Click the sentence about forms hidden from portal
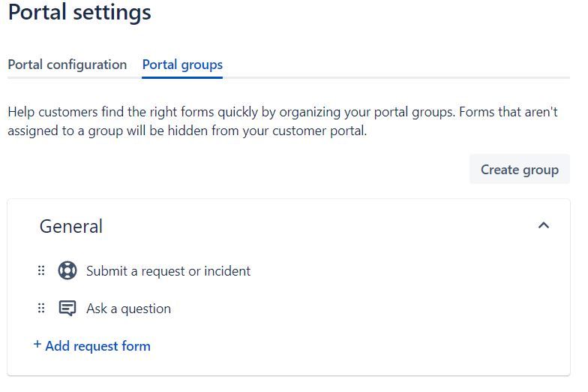Screen dimensions: 588x392 coord(187,131)
